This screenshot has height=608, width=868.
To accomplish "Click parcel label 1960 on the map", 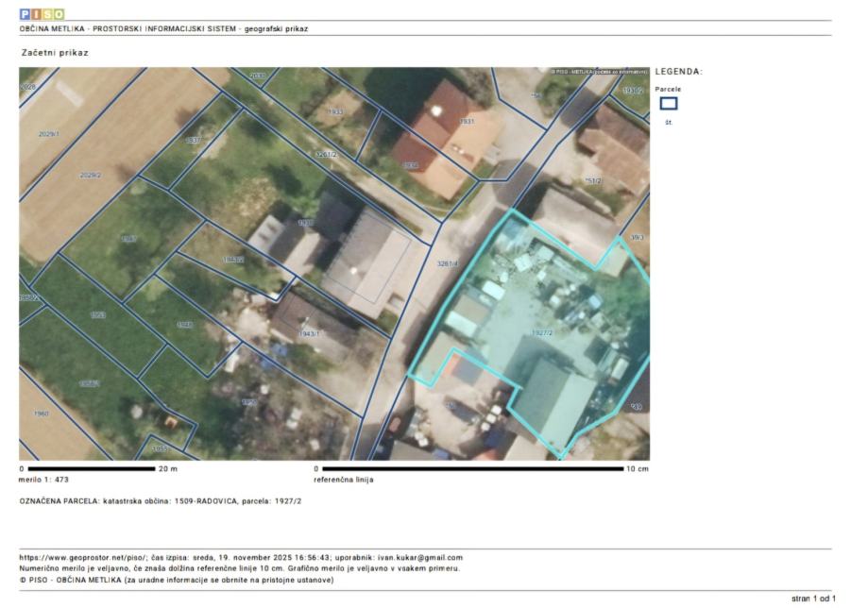I will [41, 414].
